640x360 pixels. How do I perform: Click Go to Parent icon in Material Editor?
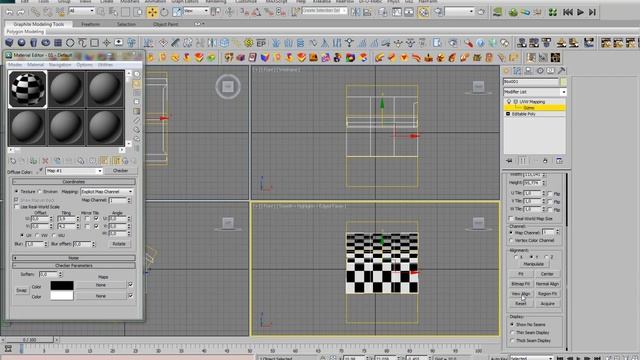[x=126, y=161]
